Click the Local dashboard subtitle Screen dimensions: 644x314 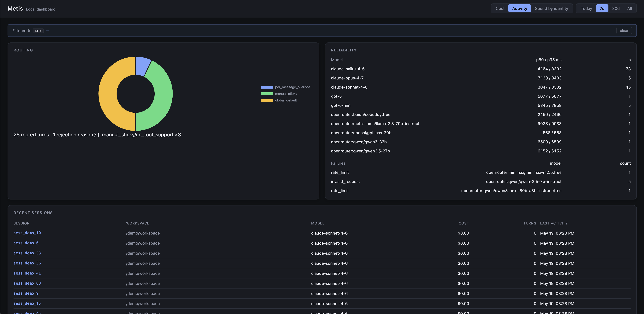[x=41, y=9]
